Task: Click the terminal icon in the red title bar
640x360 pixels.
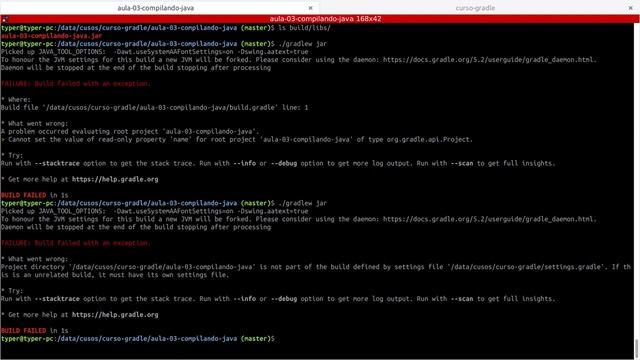Action: click(4, 19)
